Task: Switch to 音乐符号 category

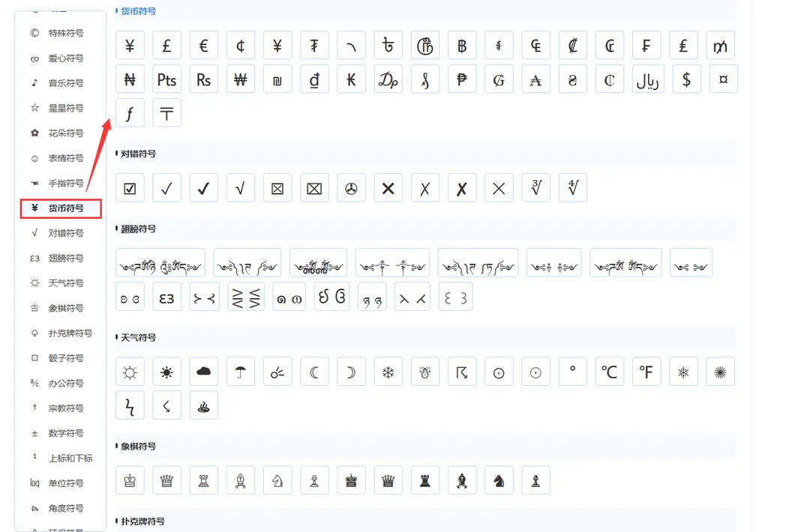Action: click(x=60, y=83)
